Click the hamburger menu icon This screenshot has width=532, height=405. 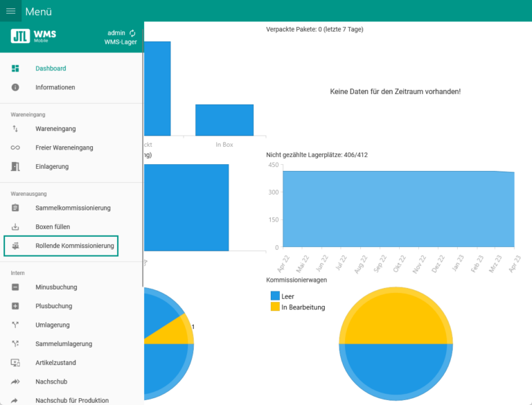point(10,11)
